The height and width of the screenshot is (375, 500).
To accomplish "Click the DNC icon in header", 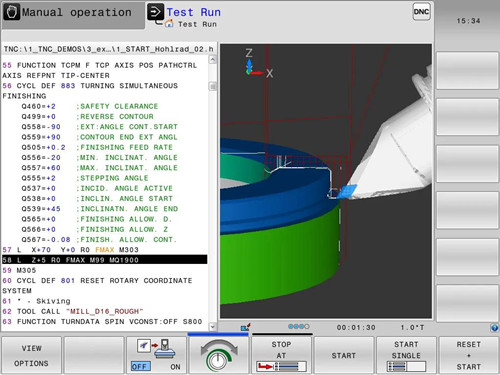I will [x=421, y=12].
